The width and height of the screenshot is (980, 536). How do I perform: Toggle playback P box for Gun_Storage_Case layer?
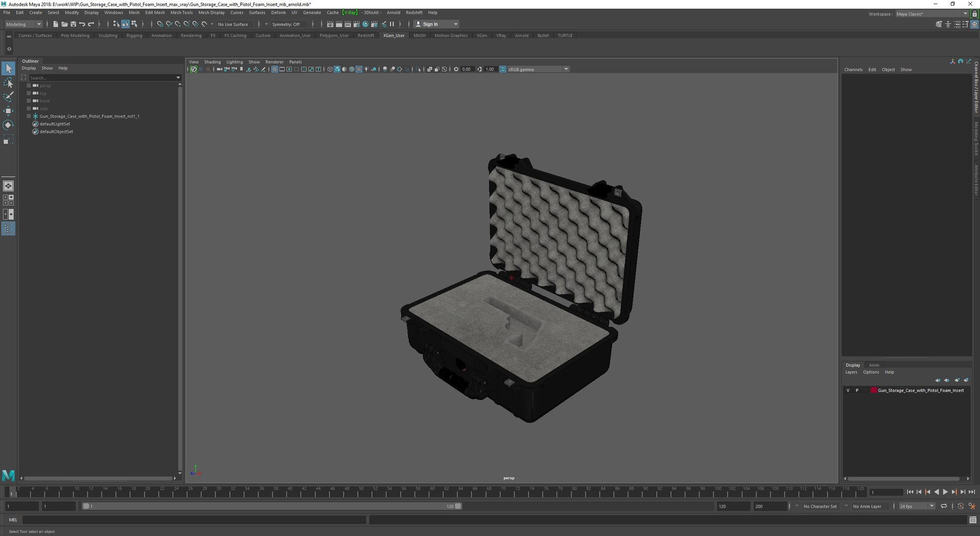857,391
